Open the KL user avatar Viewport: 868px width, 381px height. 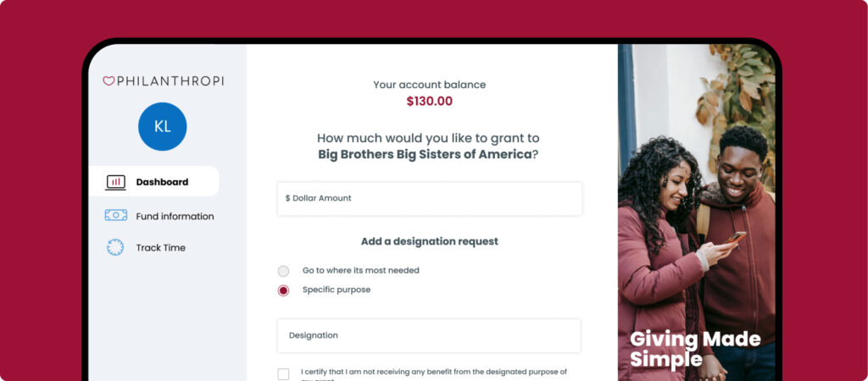162,126
